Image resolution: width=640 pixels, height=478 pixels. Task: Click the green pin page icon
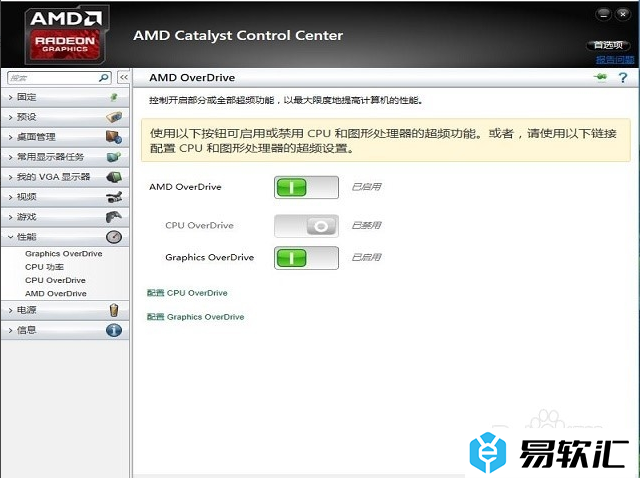point(600,77)
